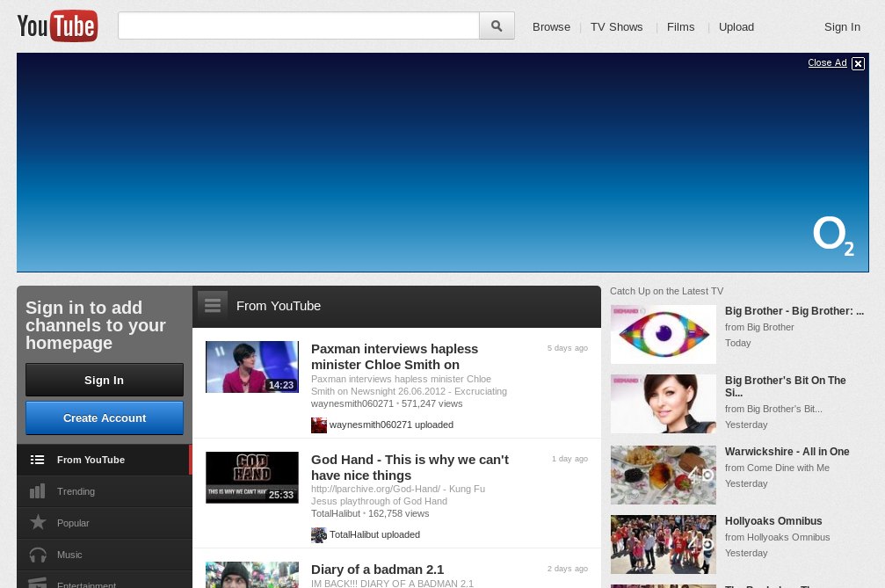The height and width of the screenshot is (588, 885).
Task: Click Sign In in the top bar
Action: [x=842, y=27]
